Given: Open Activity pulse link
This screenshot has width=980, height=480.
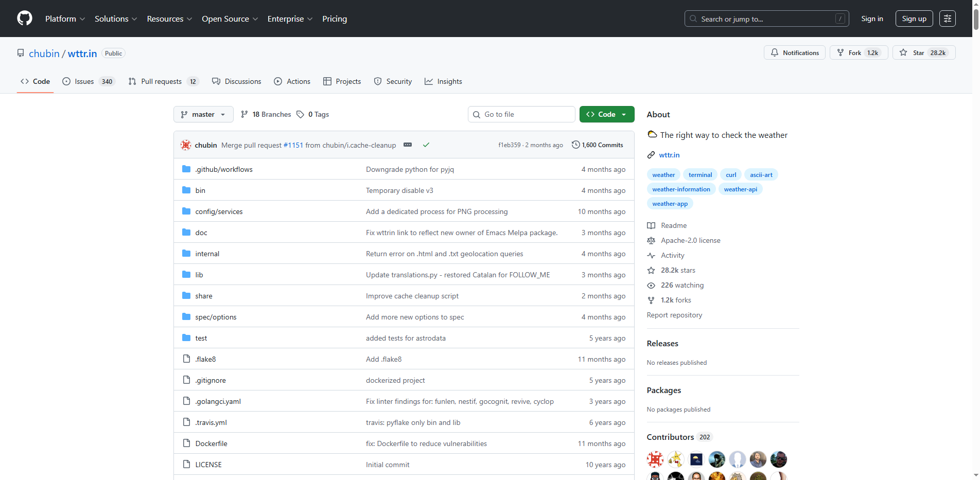Looking at the screenshot, I should click(x=666, y=255).
